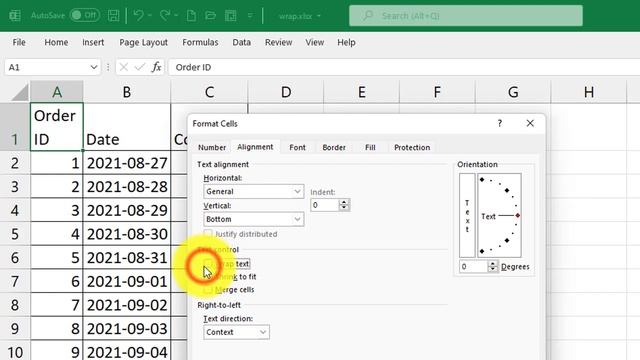Switch to Fill tab in Format Cells

click(370, 147)
